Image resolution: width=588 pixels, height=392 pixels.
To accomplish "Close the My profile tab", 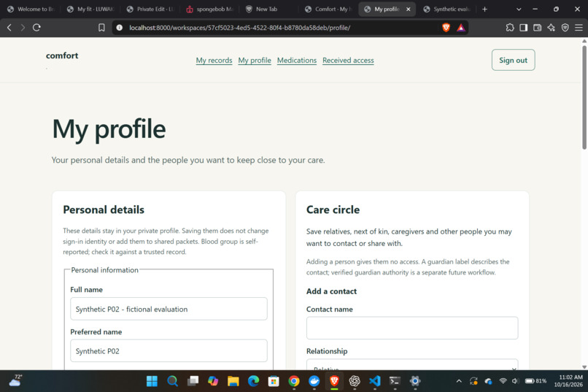I will coord(408,9).
